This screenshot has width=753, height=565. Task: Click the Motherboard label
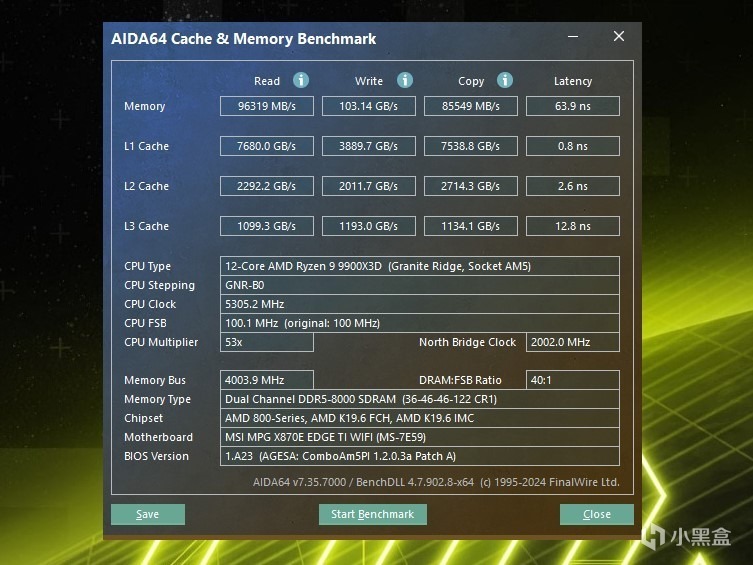[x=158, y=437]
